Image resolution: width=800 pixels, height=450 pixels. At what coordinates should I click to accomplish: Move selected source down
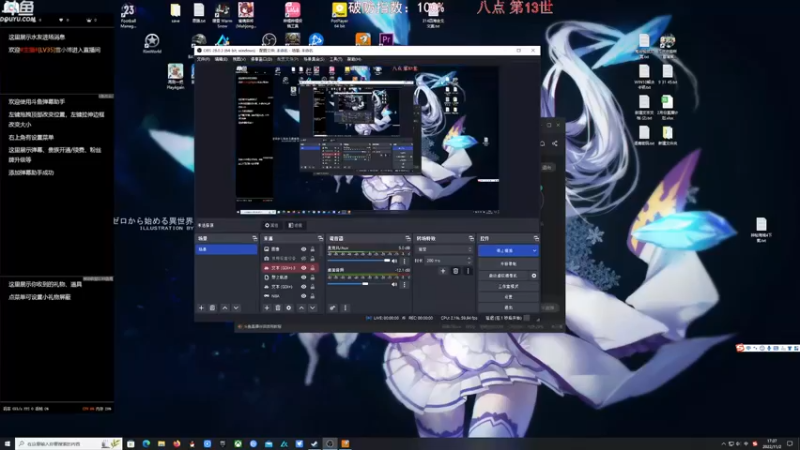(312, 308)
